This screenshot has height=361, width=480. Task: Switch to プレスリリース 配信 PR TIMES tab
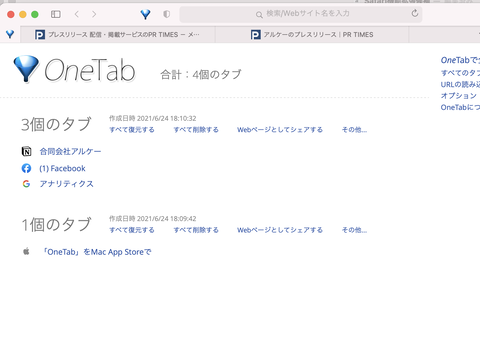point(118,35)
